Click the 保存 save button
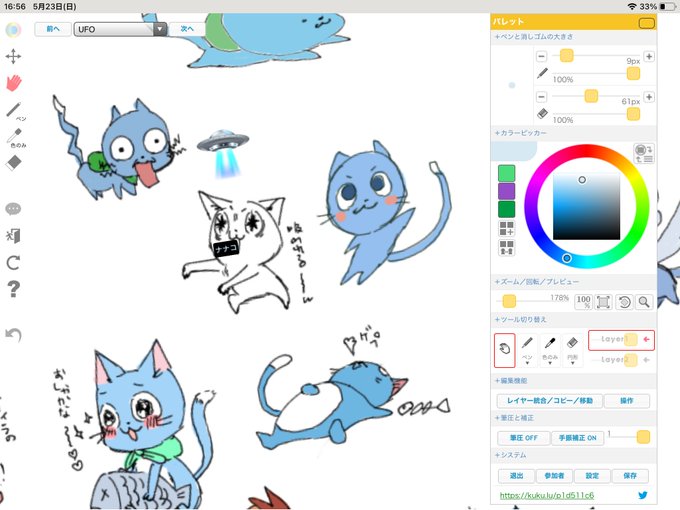This screenshot has width=680, height=510. (630, 476)
